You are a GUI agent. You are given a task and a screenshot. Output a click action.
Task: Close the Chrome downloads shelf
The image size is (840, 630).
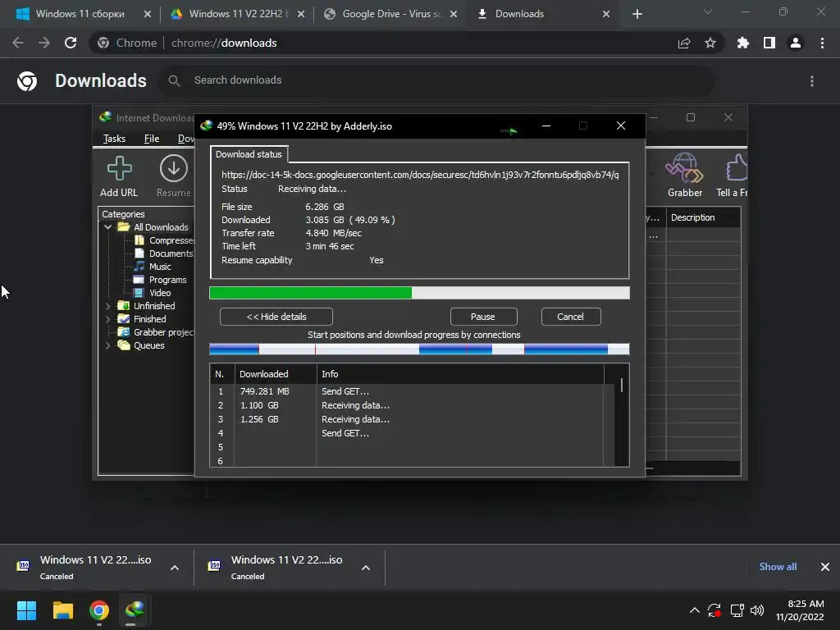click(825, 567)
